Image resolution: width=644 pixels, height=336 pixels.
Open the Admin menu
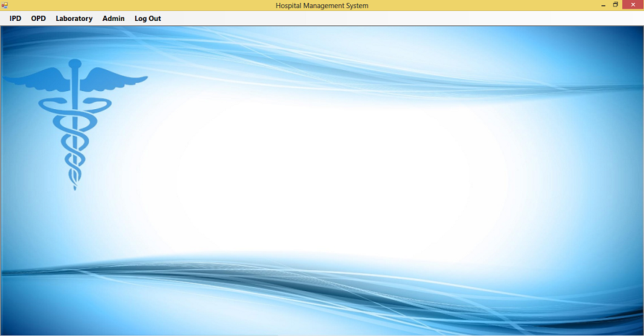113,19
